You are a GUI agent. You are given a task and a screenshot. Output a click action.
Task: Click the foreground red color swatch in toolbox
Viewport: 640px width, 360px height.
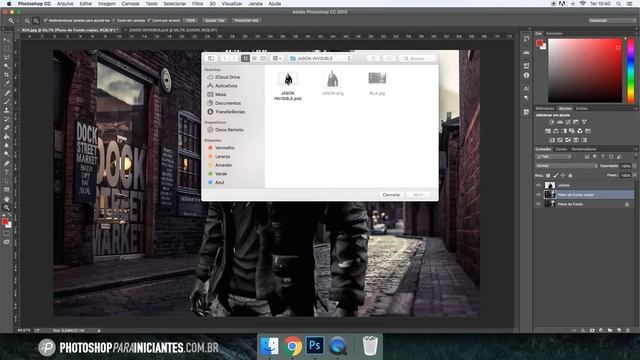click(x=4, y=221)
